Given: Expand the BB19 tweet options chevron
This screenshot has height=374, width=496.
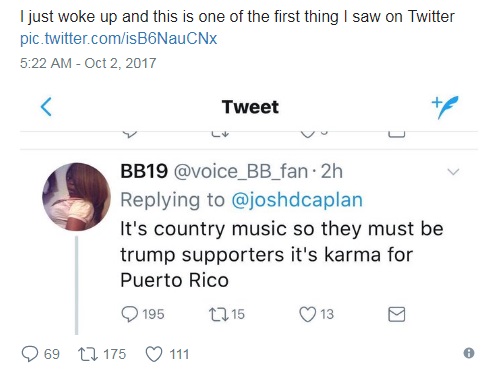Looking at the screenshot, I should coord(453,172).
